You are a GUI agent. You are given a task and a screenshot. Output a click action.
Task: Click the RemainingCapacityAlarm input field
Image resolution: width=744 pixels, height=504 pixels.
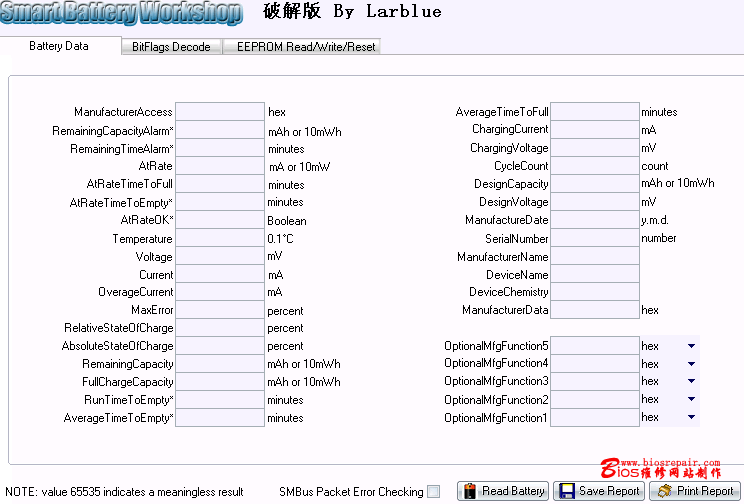coord(220,130)
